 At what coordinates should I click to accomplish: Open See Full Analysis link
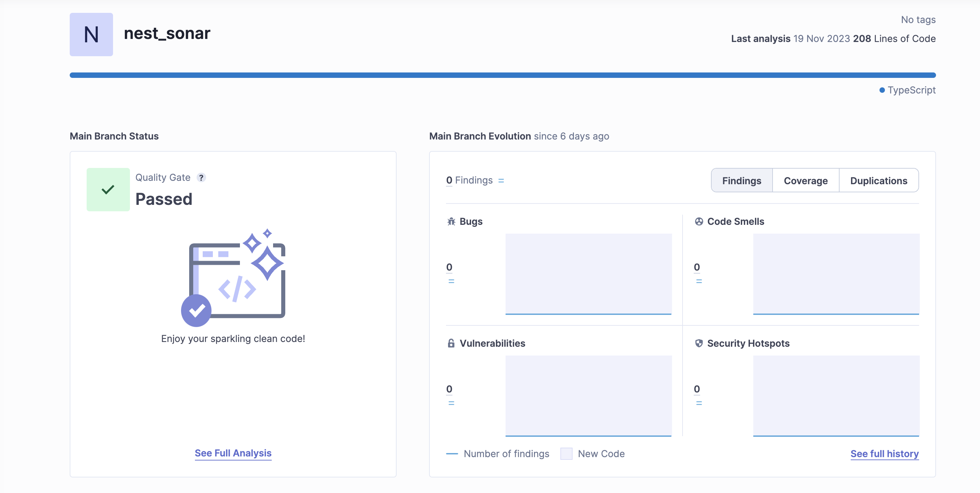tap(233, 453)
